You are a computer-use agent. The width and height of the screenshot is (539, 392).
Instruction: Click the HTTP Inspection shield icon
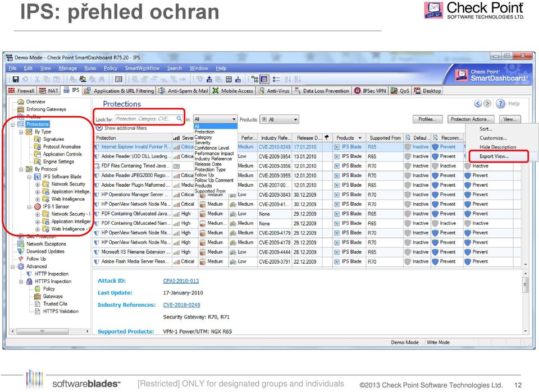29,274
